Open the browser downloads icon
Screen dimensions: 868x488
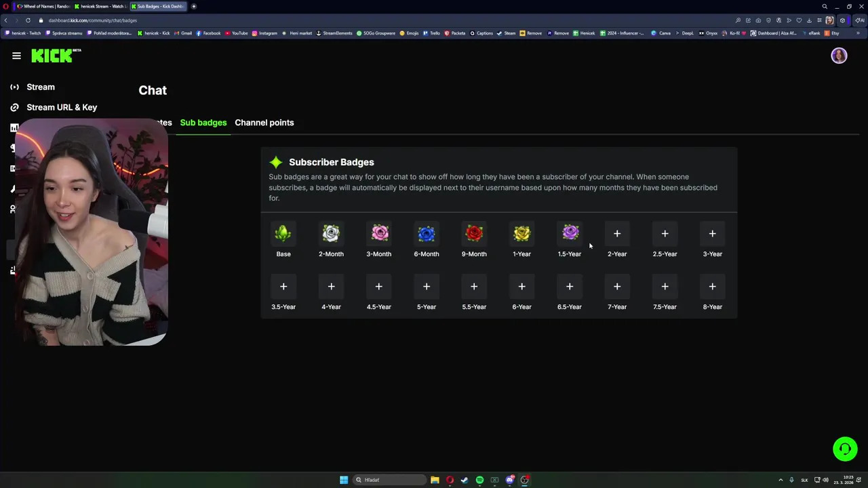(x=809, y=20)
